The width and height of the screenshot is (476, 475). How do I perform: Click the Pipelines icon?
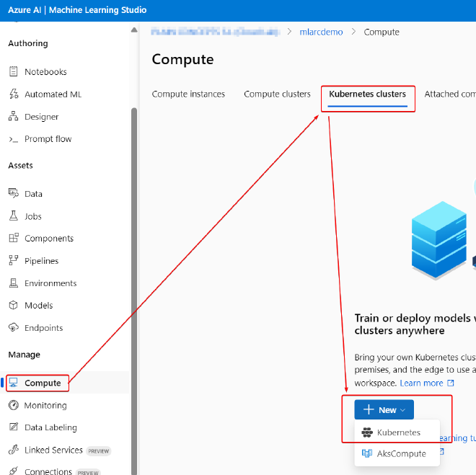click(x=14, y=260)
